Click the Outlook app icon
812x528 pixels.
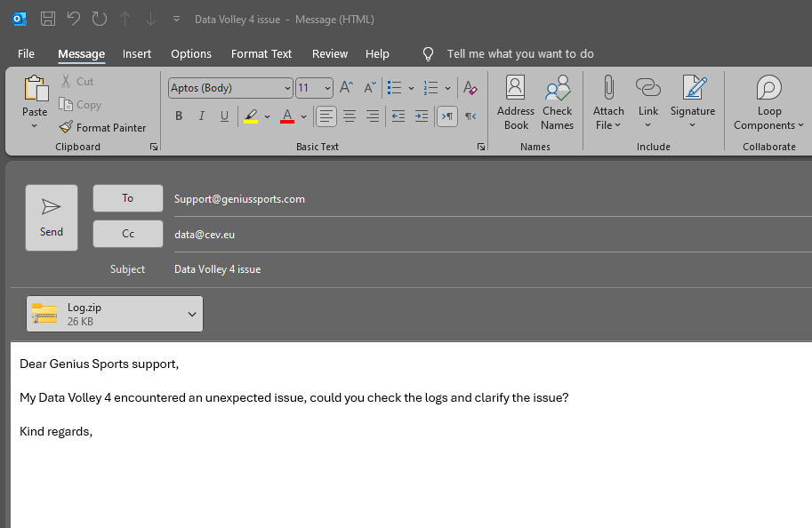point(20,20)
